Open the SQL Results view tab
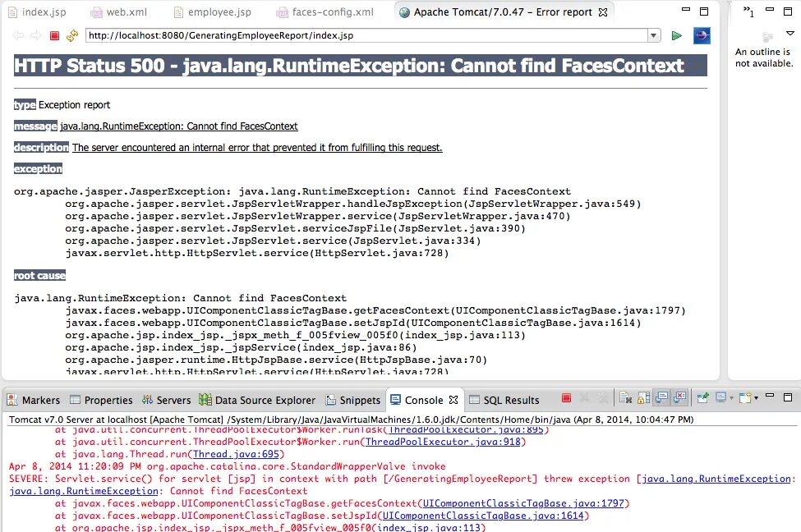Image resolution: width=801 pixels, height=532 pixels. click(504, 400)
